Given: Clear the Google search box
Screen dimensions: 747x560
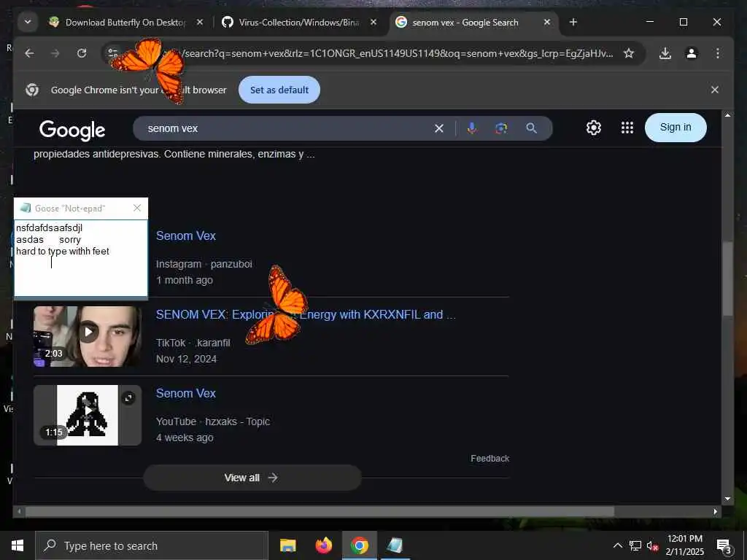Looking at the screenshot, I should [x=438, y=128].
